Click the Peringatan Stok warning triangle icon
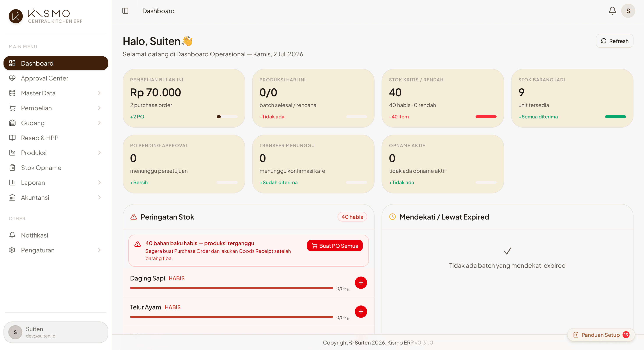Image resolution: width=644 pixels, height=350 pixels. [x=133, y=217]
